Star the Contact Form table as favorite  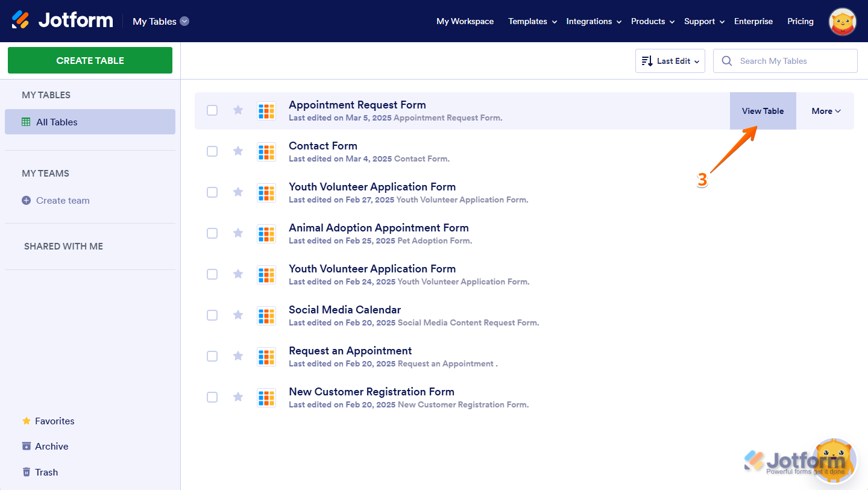[x=238, y=151]
